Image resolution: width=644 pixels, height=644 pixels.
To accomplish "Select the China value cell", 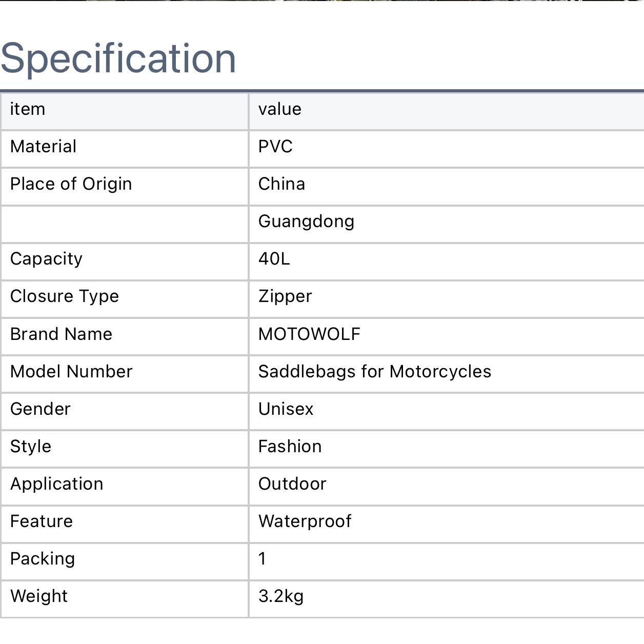I will [x=281, y=184].
